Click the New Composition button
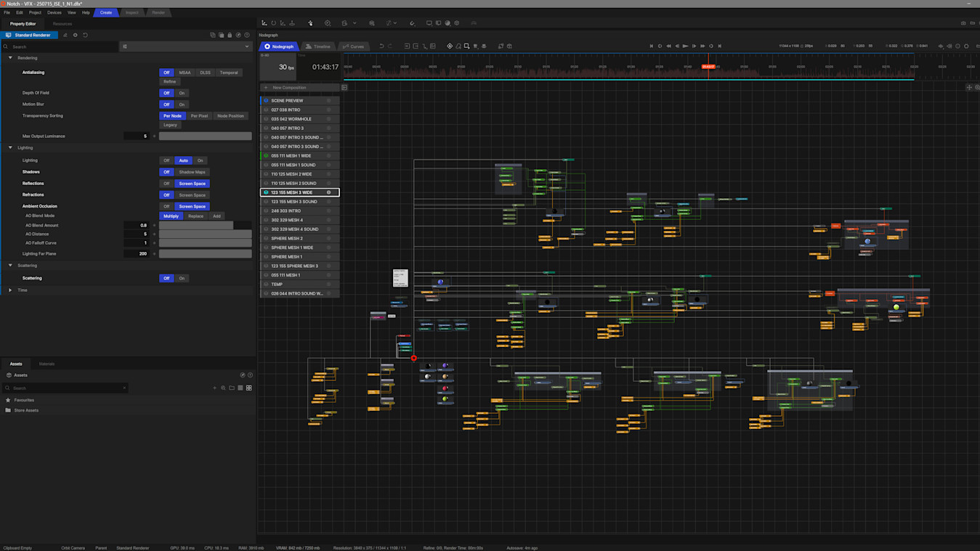The width and height of the screenshot is (980, 551). pyautogui.click(x=288, y=88)
